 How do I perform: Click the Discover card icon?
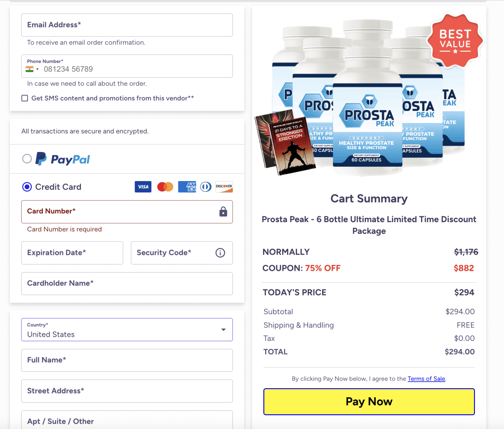224,187
